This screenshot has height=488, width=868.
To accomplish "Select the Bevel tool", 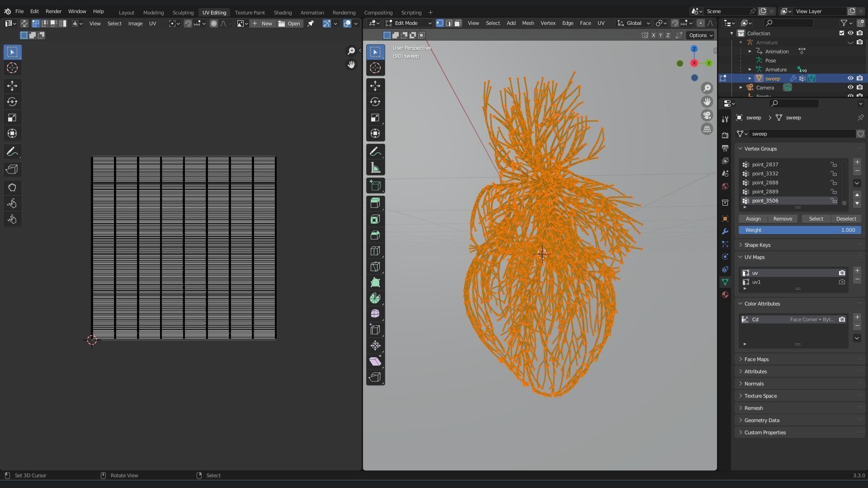I will point(375,235).
